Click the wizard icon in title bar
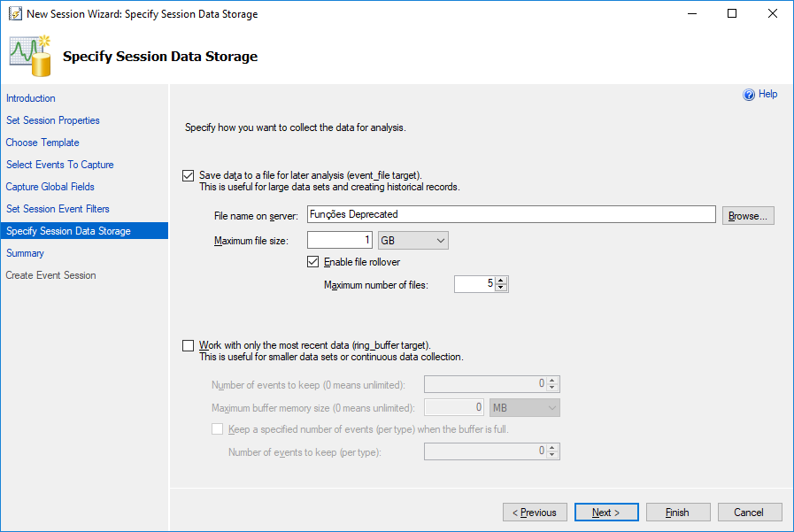 tap(15, 13)
